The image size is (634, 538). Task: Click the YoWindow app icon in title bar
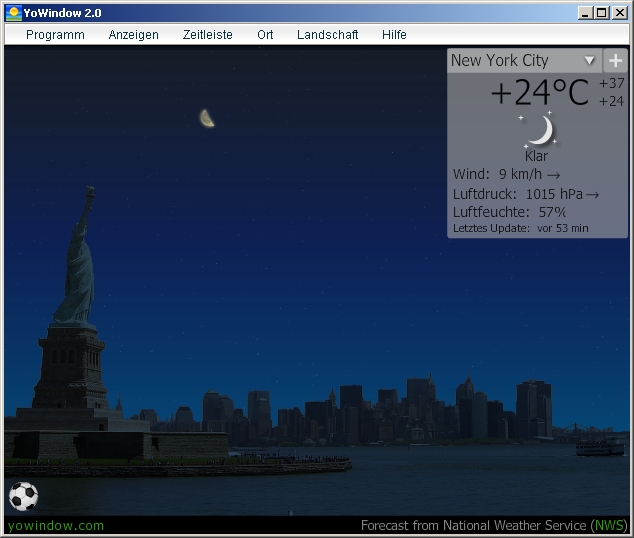(13, 13)
